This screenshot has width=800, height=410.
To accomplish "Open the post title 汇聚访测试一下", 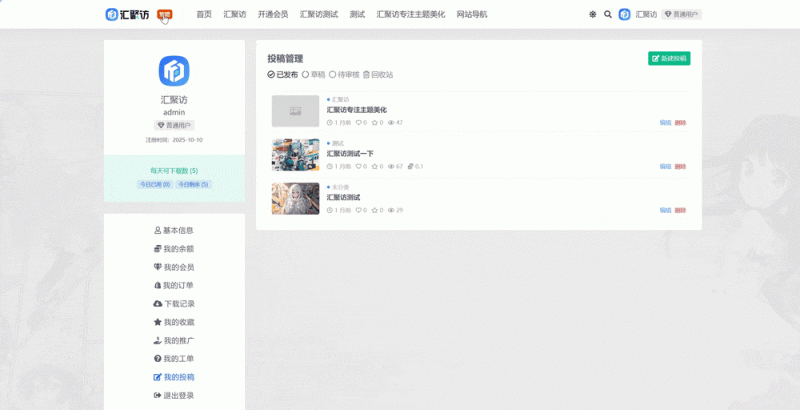I will tap(350, 154).
